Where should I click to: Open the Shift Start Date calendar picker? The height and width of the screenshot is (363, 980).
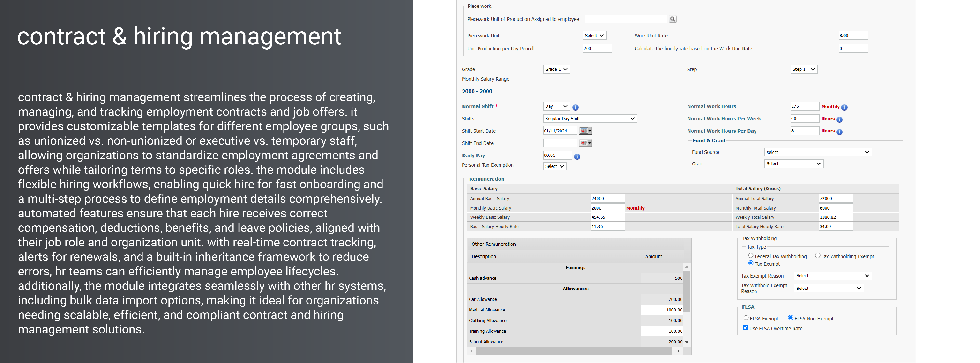pyautogui.click(x=585, y=131)
